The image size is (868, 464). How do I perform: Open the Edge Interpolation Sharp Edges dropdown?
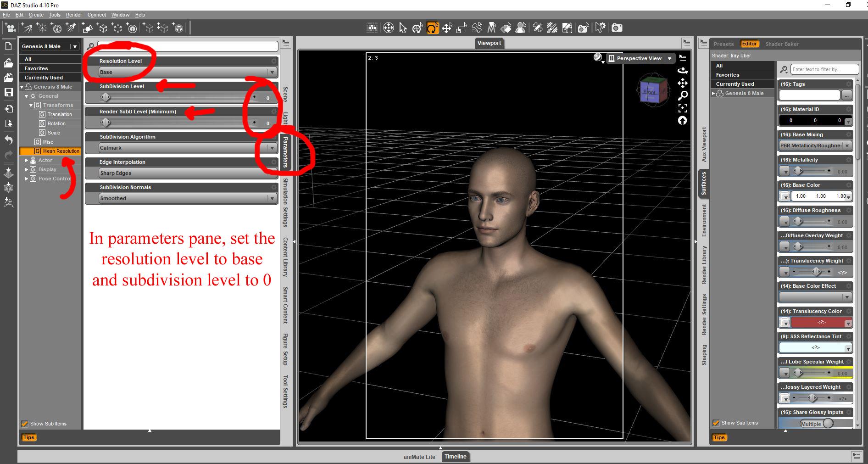(188, 173)
